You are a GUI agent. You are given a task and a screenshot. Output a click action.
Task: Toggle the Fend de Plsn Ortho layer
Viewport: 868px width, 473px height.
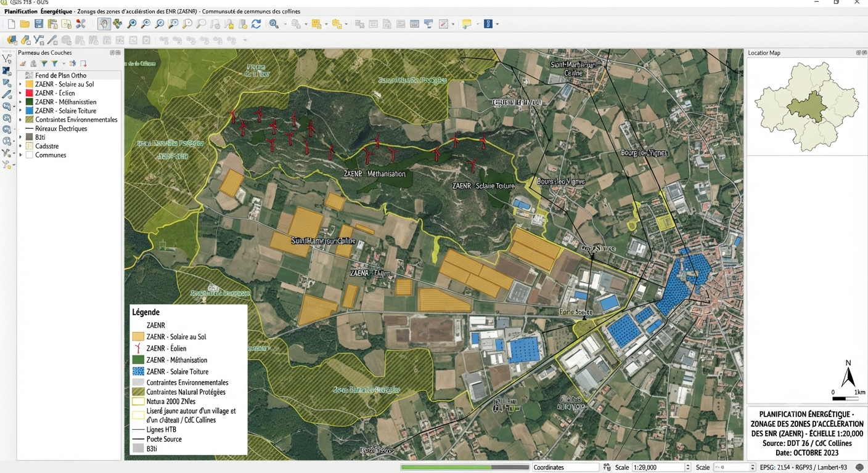pyautogui.click(x=29, y=75)
